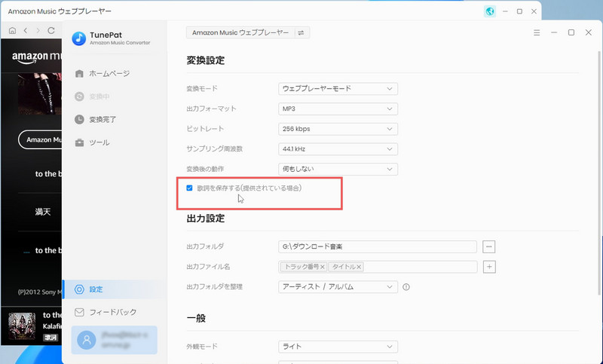
Task: Remove the タイトル filename tag
Action: [x=359, y=267]
